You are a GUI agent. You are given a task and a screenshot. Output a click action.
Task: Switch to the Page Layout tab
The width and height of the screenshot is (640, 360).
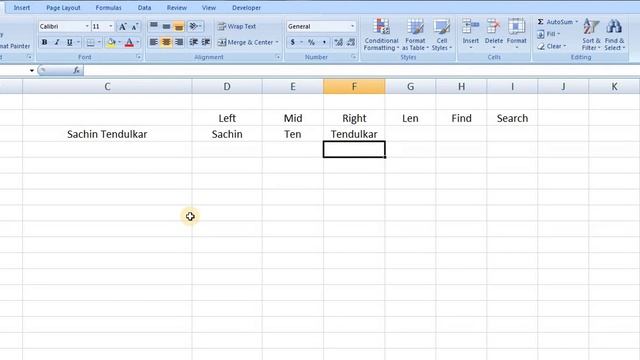coord(63,8)
